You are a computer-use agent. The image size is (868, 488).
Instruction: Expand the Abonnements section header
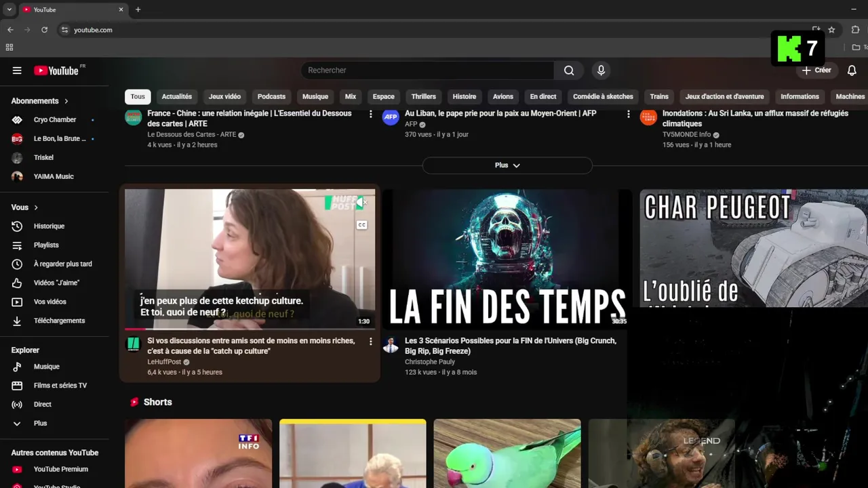40,101
